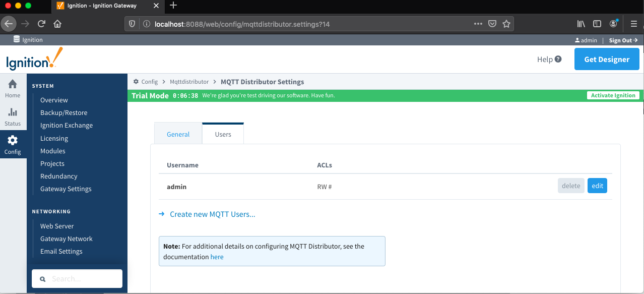Open the Config gear section

pos(13,145)
